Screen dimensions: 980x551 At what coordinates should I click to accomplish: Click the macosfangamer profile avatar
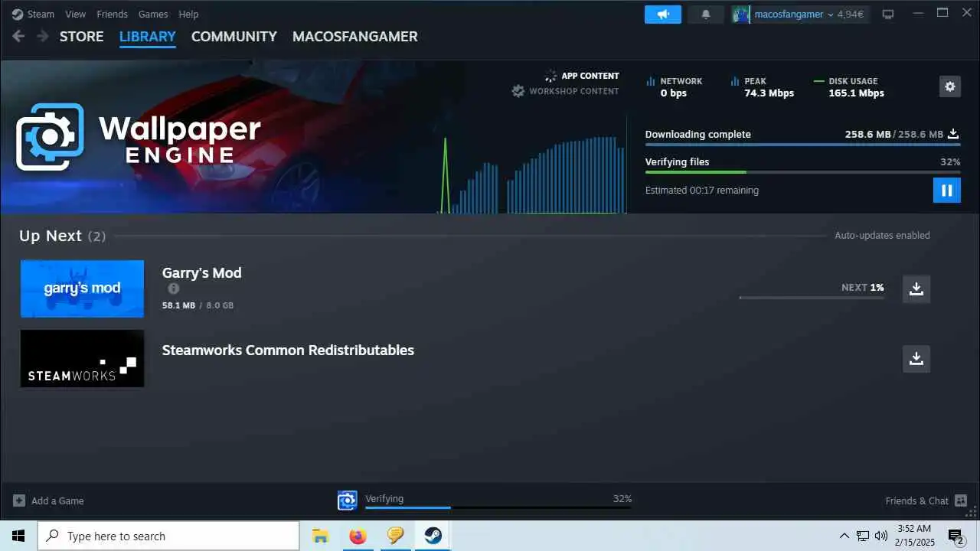coord(740,15)
